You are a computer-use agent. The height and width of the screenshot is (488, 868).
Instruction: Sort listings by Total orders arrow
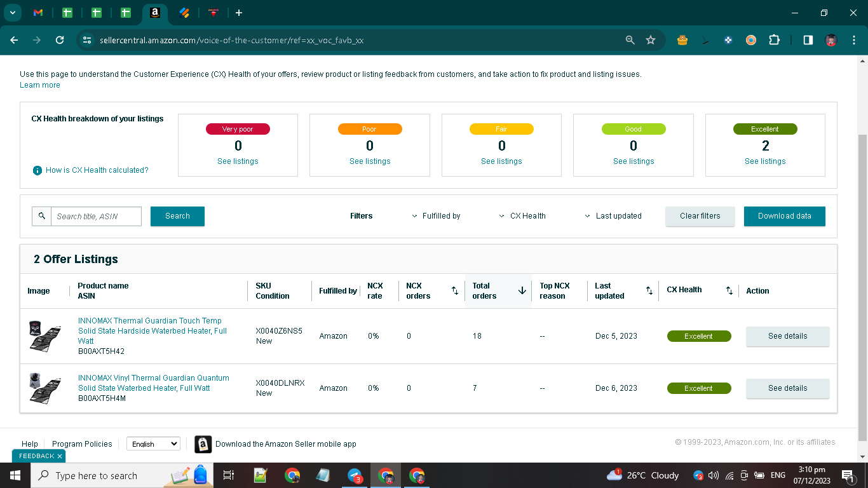pyautogui.click(x=522, y=291)
